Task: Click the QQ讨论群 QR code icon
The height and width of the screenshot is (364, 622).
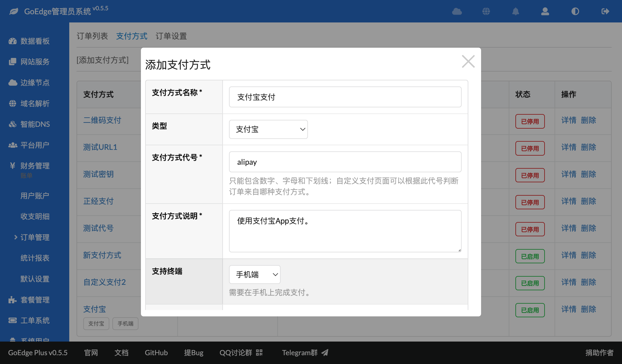Action: pyautogui.click(x=259, y=352)
